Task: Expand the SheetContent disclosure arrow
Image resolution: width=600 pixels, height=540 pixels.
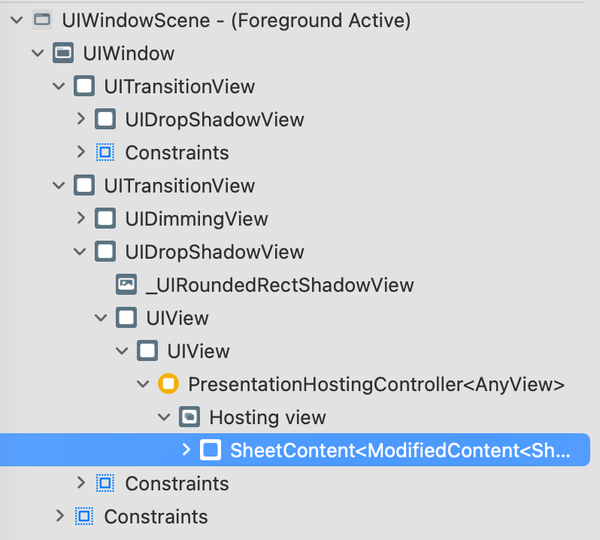Action: (x=186, y=450)
